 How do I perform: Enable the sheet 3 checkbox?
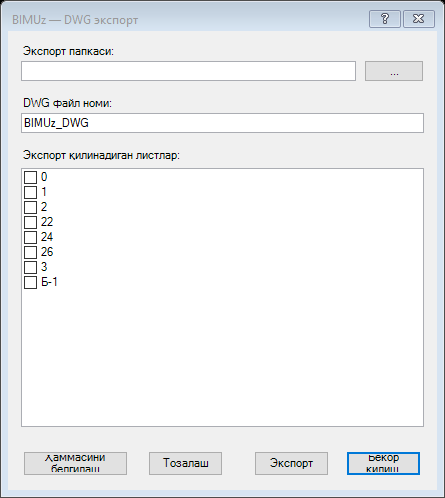(30, 267)
